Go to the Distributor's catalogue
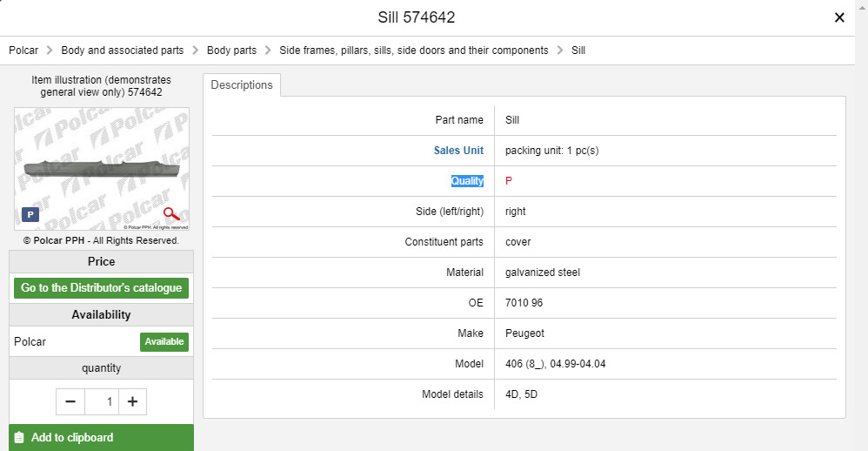Viewport: 868px width, 451px height. [101, 288]
